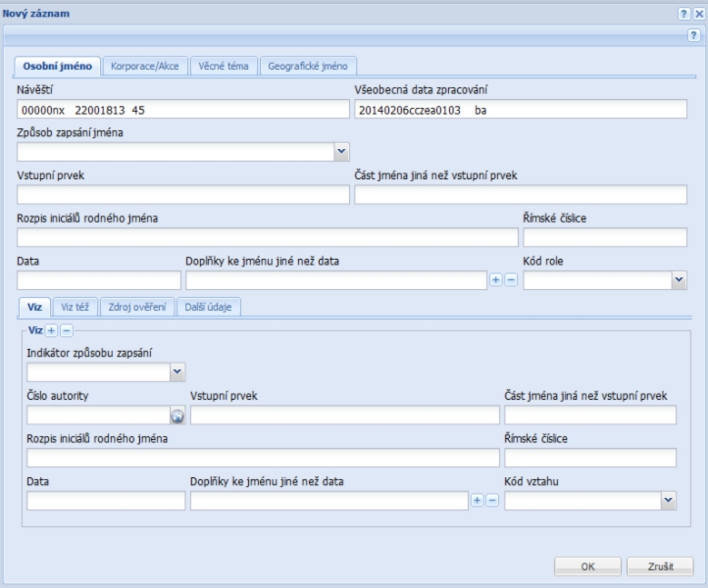
Task: Add another Doplňky field beside Kód role
Action: pos(496,280)
